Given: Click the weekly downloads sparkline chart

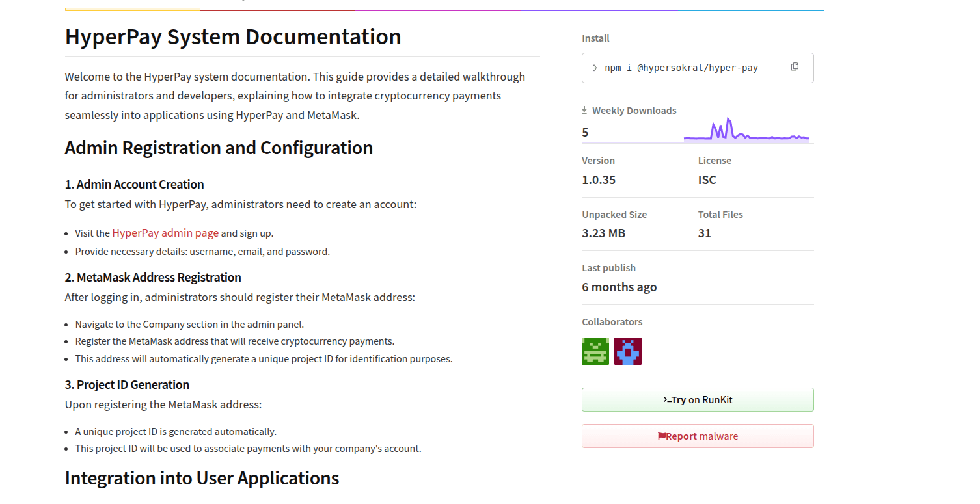Looking at the screenshot, I should (746, 129).
